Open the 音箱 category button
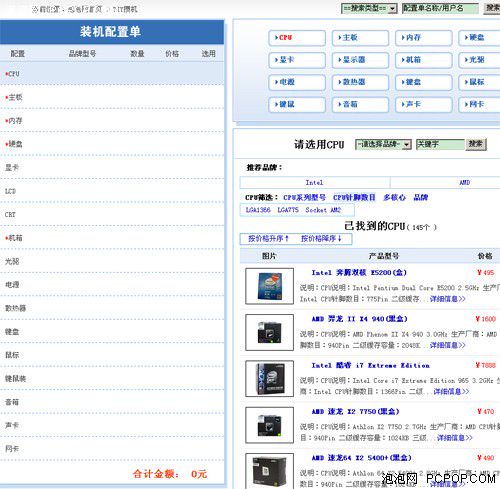This screenshot has width=500, height=489. pos(360,104)
